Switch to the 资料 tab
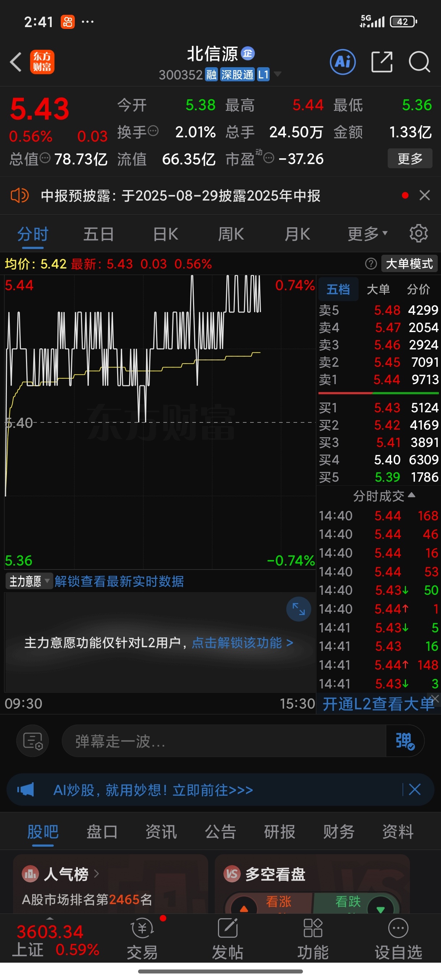Viewport: 441px width, 980px height. 398,832
